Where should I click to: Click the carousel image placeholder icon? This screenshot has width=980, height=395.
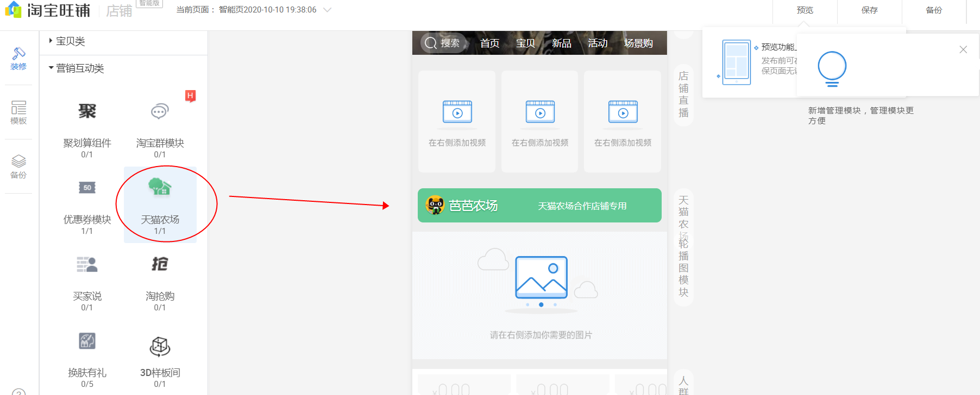[x=541, y=278]
